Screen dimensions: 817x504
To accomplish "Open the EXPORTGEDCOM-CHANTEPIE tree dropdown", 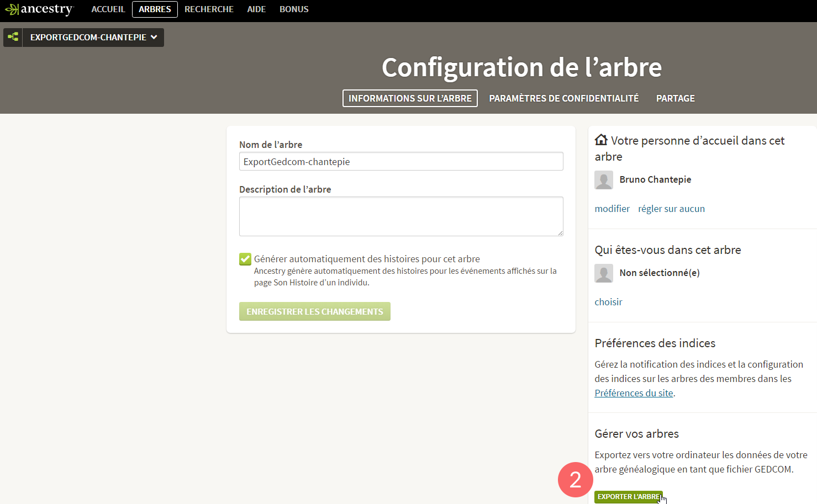I will [x=93, y=38].
